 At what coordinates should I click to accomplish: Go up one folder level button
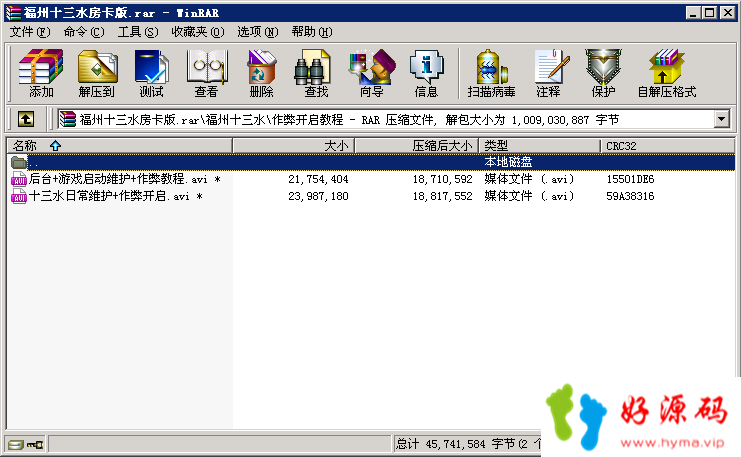(x=26, y=119)
